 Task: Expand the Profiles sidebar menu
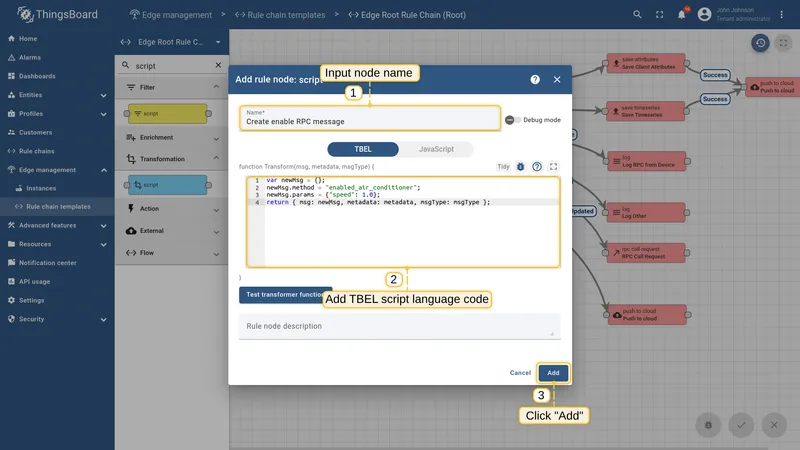[57, 114]
